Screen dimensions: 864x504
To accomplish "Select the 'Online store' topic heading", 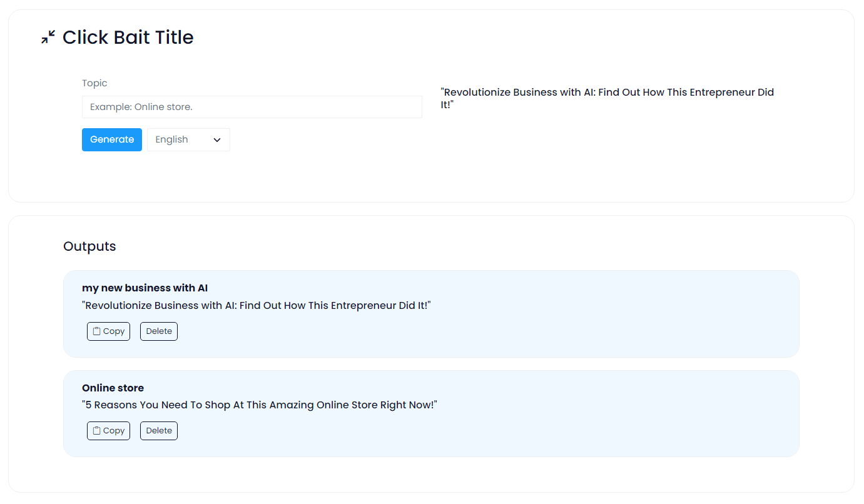I will (x=113, y=388).
